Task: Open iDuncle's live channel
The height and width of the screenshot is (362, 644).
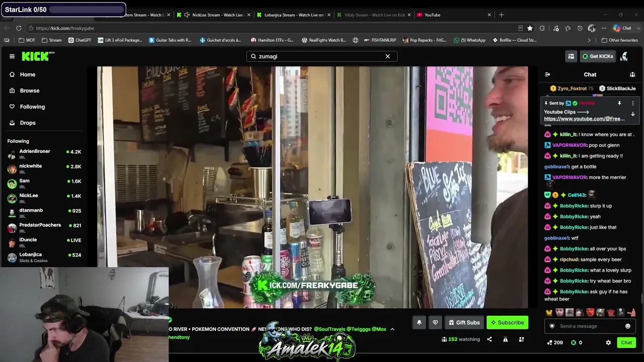Action: 44,242
